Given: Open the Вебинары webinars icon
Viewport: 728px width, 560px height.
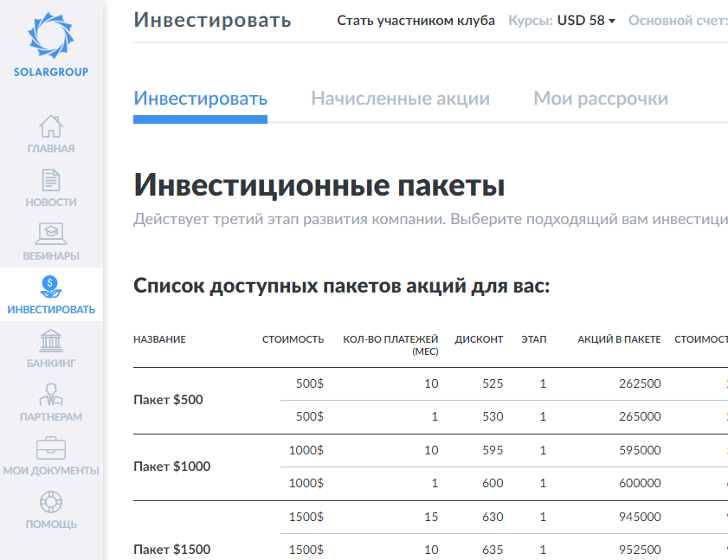Looking at the screenshot, I should click(x=51, y=234).
